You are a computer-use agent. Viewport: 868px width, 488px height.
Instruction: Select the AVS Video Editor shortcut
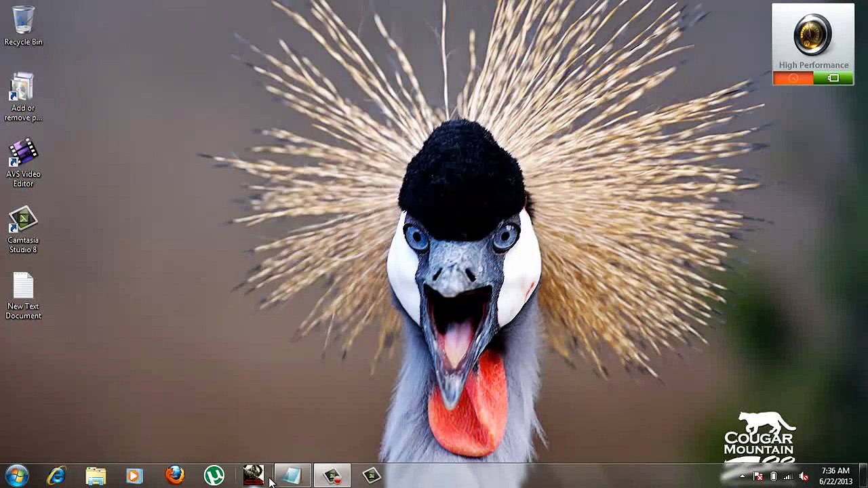[23, 163]
